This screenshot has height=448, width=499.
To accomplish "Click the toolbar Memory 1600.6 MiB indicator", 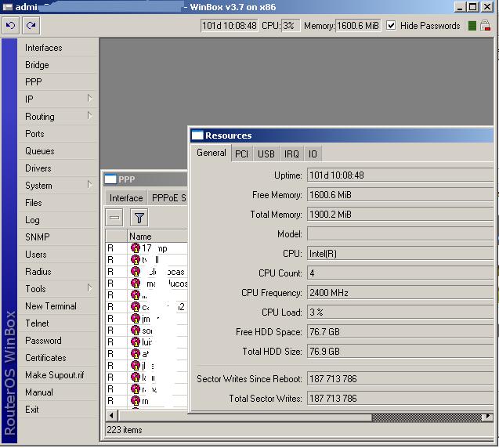I will coord(358,25).
